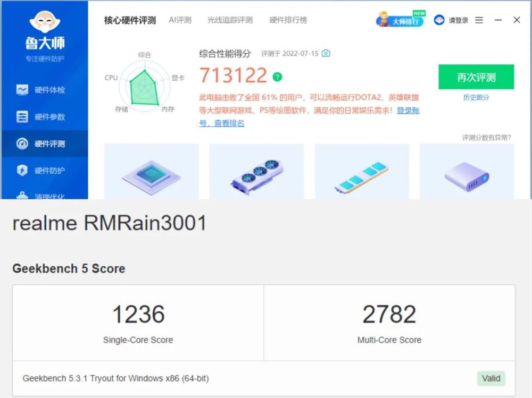
Task: Click the user avatar icon
Action: pos(439,20)
